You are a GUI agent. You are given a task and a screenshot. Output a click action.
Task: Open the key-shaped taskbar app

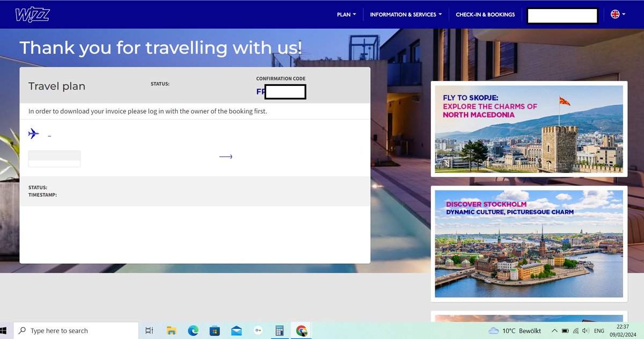click(258, 330)
